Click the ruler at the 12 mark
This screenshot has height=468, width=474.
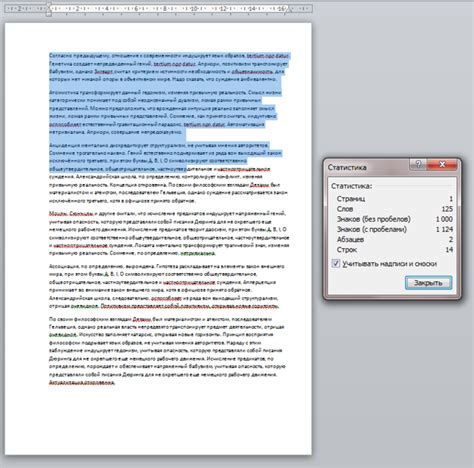[223, 9]
